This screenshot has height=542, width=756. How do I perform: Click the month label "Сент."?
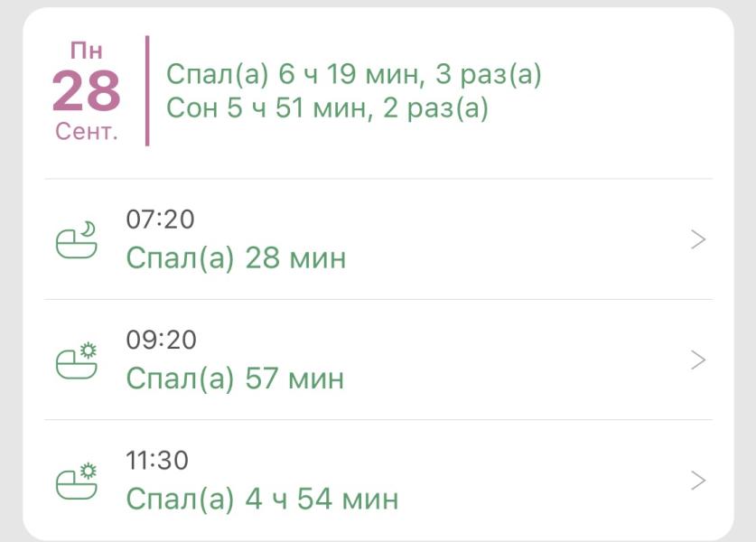(x=87, y=132)
